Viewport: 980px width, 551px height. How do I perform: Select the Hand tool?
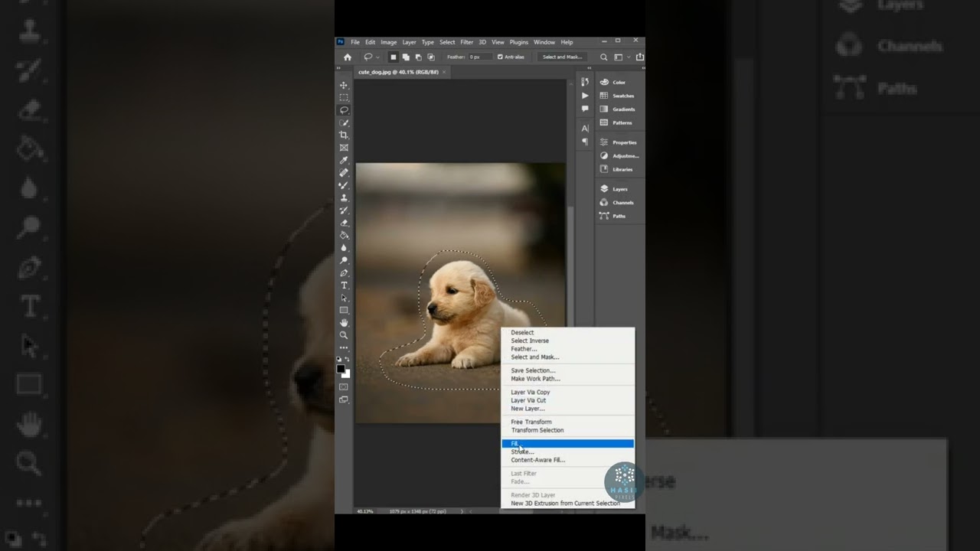click(x=344, y=323)
